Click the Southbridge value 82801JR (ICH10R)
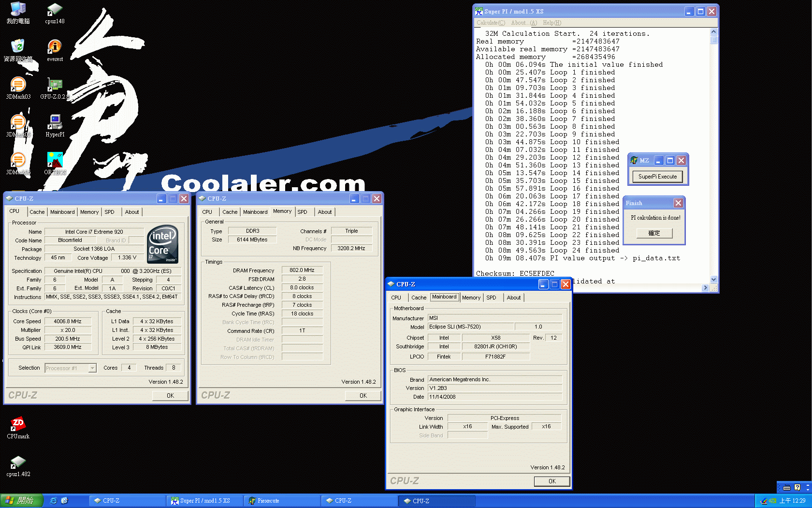This screenshot has height=508, width=812. (495, 346)
